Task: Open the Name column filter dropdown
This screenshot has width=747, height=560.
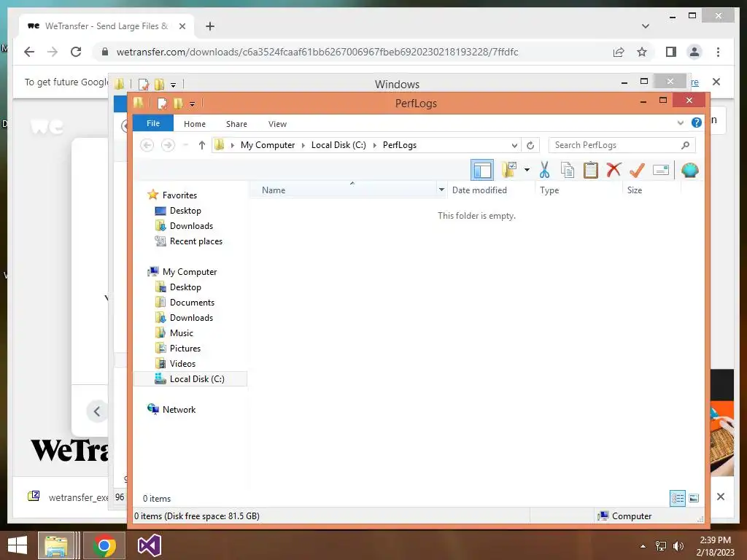Action: click(x=441, y=190)
